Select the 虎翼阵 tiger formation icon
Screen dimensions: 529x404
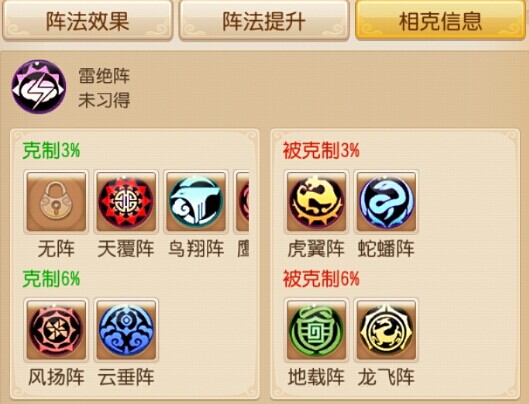[316, 202]
